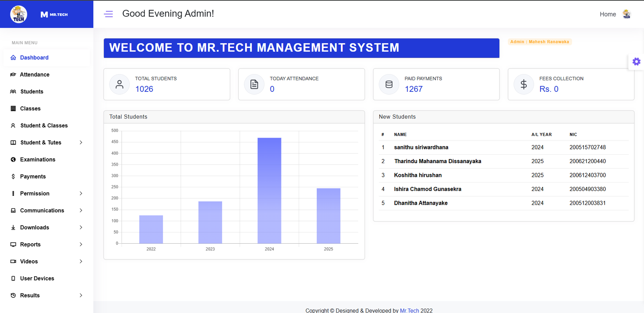This screenshot has width=644, height=313.
Task: Open the Attendance menu item
Action: pos(35,75)
